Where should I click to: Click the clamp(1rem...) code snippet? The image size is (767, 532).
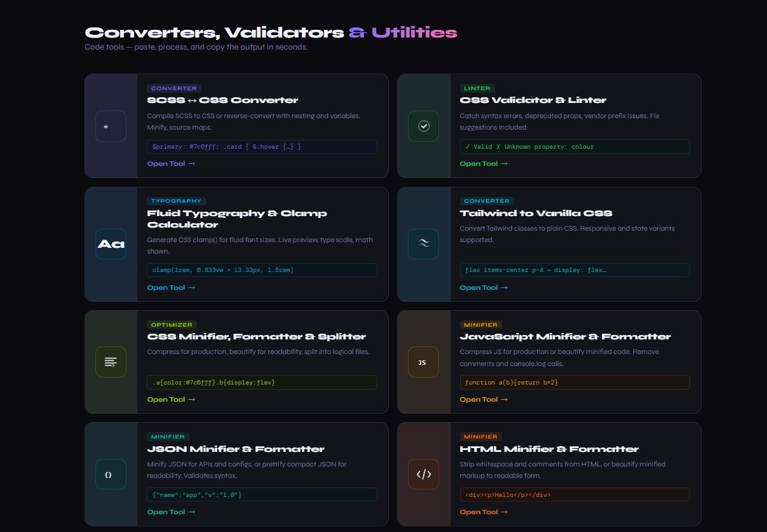pyautogui.click(x=262, y=270)
